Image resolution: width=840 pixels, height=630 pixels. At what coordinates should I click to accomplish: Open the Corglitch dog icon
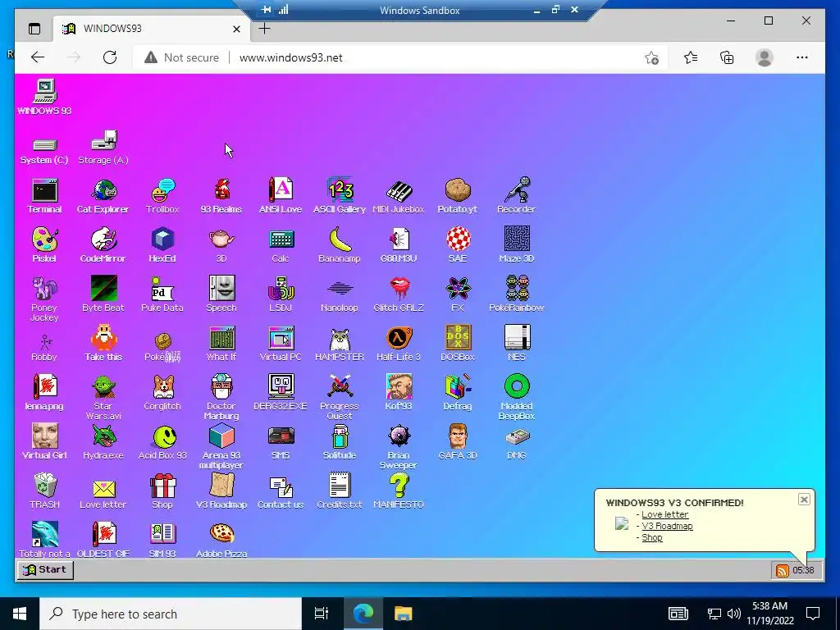click(162, 393)
